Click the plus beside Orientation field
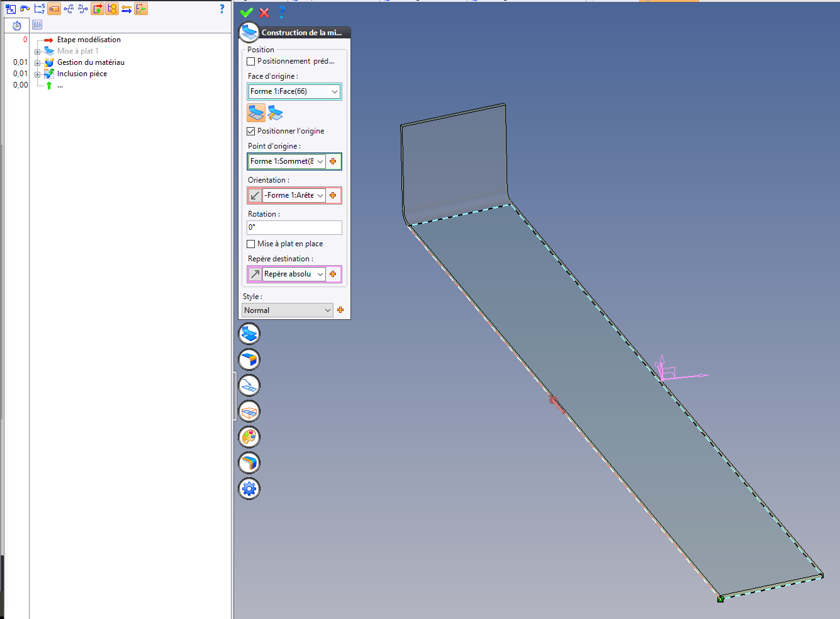Image resolution: width=840 pixels, height=619 pixels. click(333, 196)
